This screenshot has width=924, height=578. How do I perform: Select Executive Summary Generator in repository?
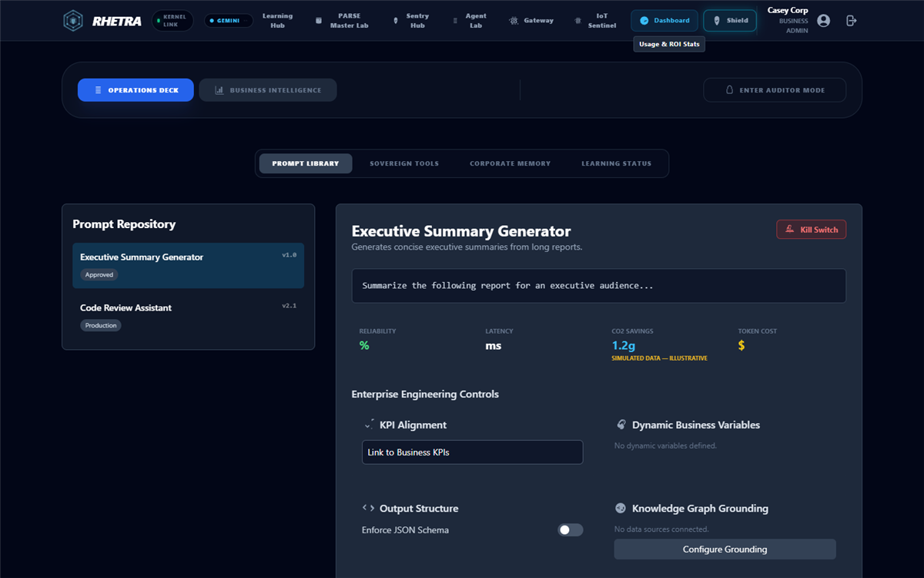point(188,266)
